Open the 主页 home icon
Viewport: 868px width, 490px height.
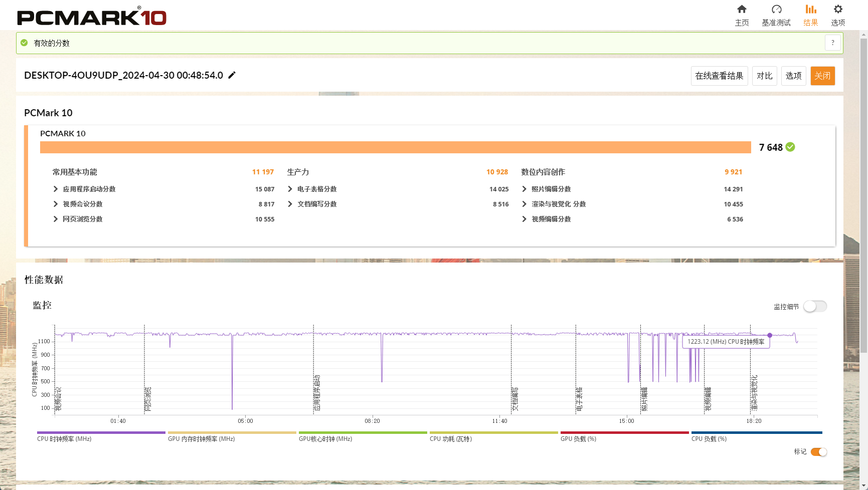pyautogui.click(x=742, y=9)
